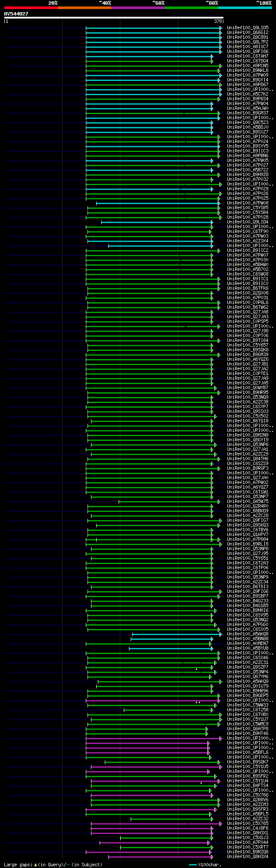The width and height of the screenshot is (276, 868).
Task: Select label UniRef100_A0MEN7
Action: point(248,644)
